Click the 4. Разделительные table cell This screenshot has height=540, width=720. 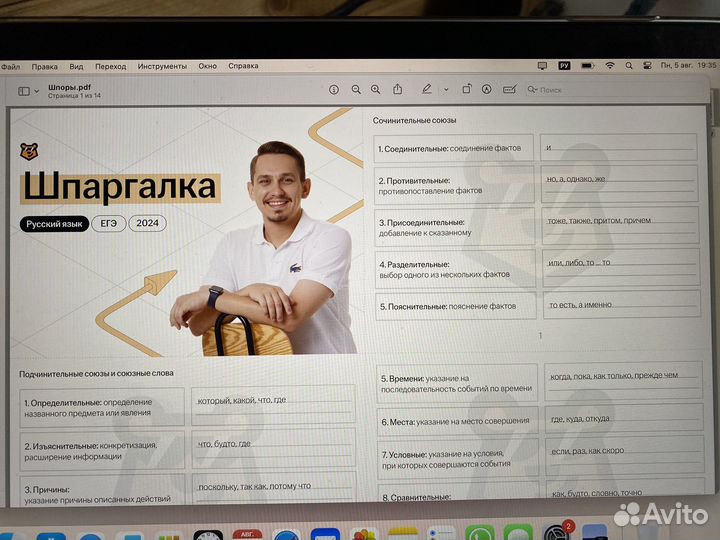pyautogui.click(x=456, y=269)
